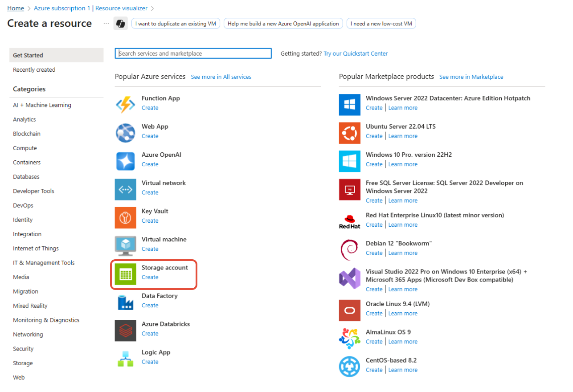Select the Storage category in sidebar
This screenshot has height=392, width=573.
click(23, 363)
